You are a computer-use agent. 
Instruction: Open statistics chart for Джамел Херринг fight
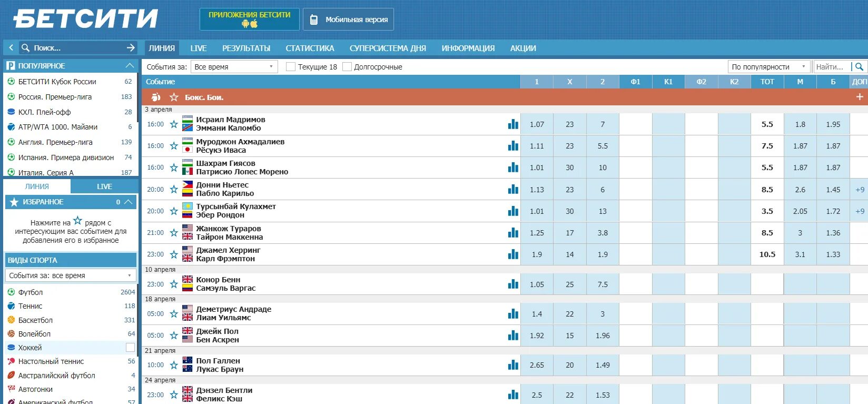pos(513,254)
